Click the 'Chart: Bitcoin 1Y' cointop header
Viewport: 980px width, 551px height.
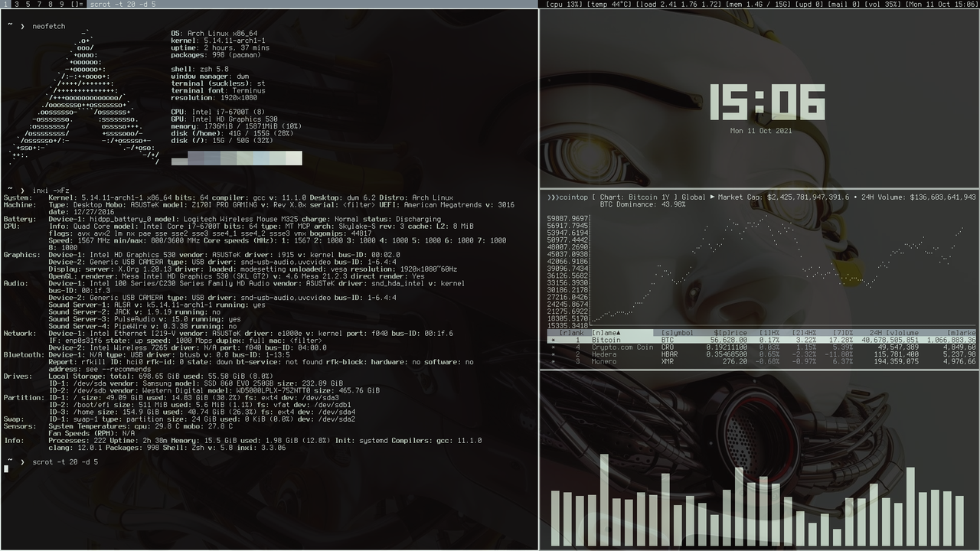click(x=636, y=197)
